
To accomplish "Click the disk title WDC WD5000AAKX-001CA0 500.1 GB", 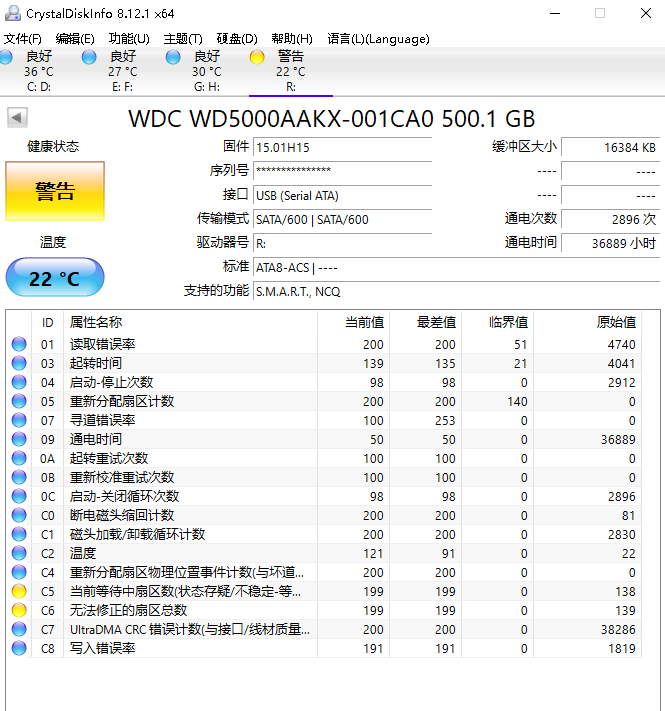I will [x=332, y=119].
